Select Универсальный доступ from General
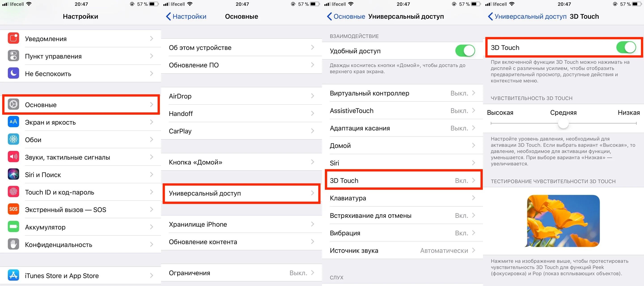 [x=241, y=193]
